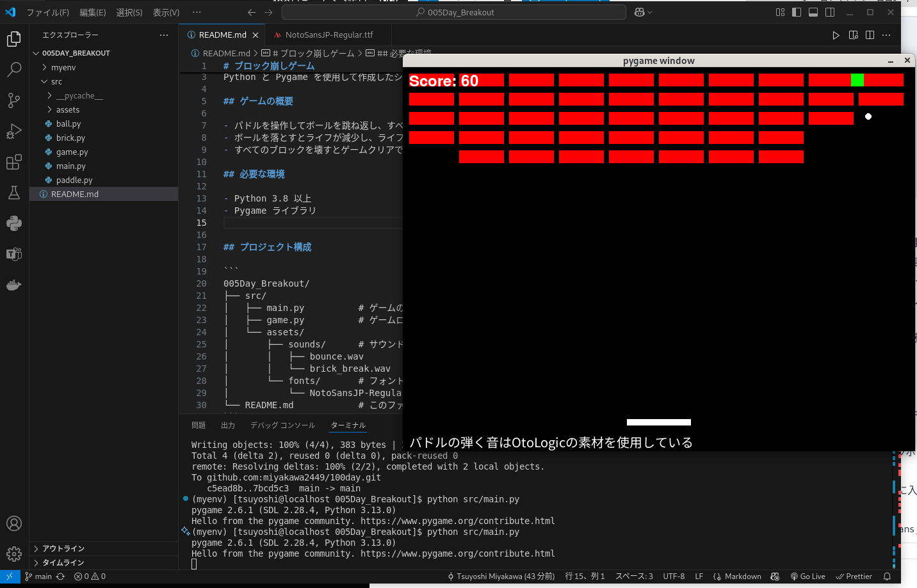
Task: Open Run and Debug view
Action: 14,131
